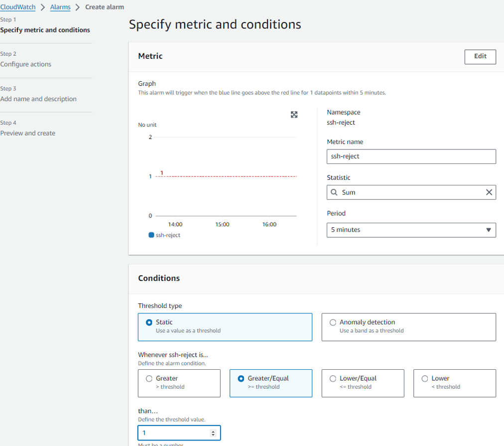Image resolution: width=504 pixels, height=446 pixels.
Task: Select Anomaly detection threshold type
Action: click(x=333, y=322)
